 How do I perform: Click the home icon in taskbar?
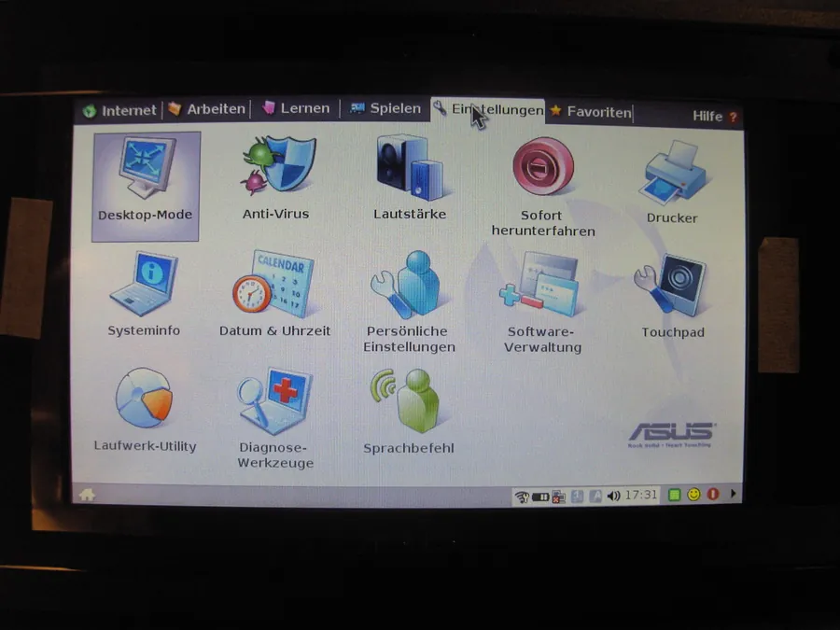point(88,495)
